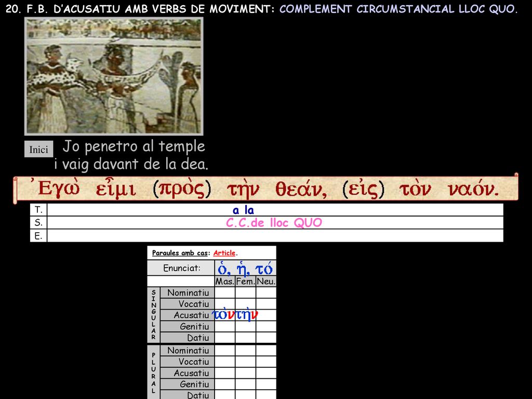532x399 pixels.
Task: Click the singular Datiu row label
Action: pos(187,338)
